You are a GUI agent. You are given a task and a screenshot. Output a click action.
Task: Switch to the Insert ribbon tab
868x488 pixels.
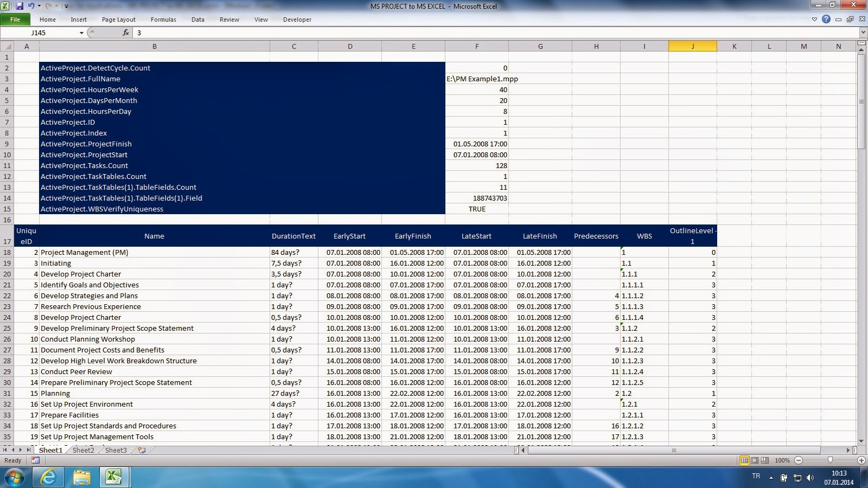coord(79,20)
